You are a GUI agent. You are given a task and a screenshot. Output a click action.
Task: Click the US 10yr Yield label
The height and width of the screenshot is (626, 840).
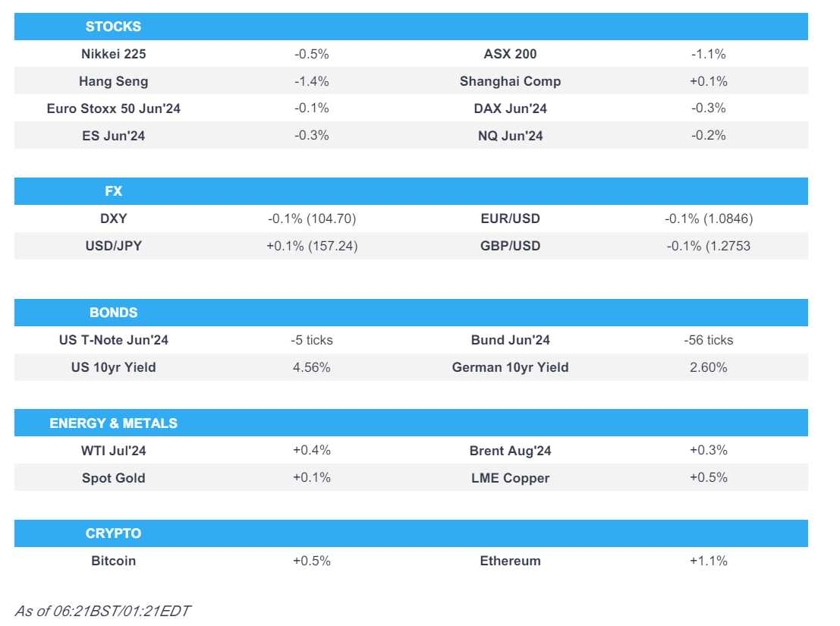pyautogui.click(x=113, y=367)
